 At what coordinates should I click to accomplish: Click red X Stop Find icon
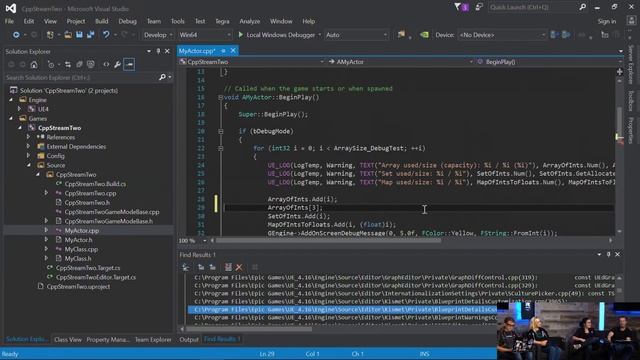coord(239,267)
